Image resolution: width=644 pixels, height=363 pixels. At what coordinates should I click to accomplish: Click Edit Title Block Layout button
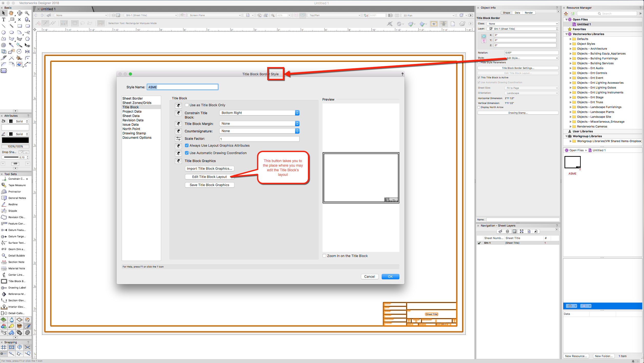pyautogui.click(x=209, y=177)
